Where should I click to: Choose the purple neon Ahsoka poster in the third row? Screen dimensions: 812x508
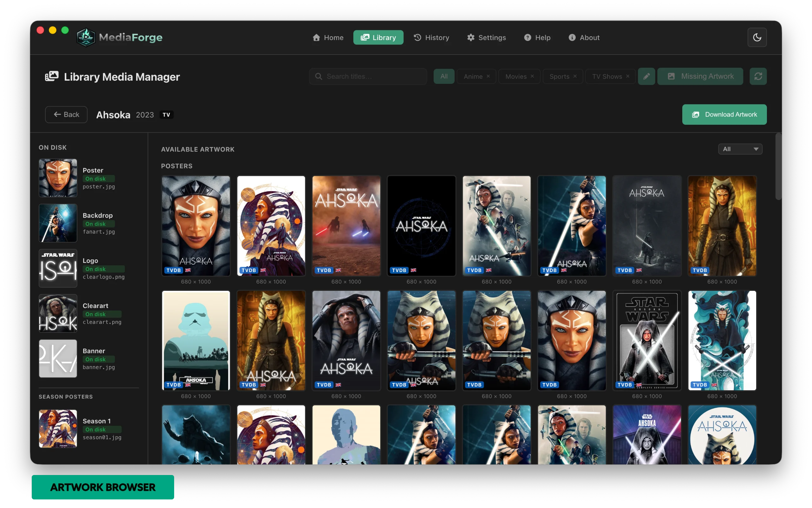pos(647,435)
